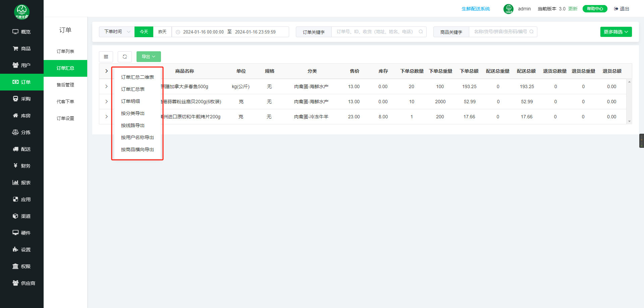Refresh the order summary table
644x308 pixels.
tap(125, 57)
